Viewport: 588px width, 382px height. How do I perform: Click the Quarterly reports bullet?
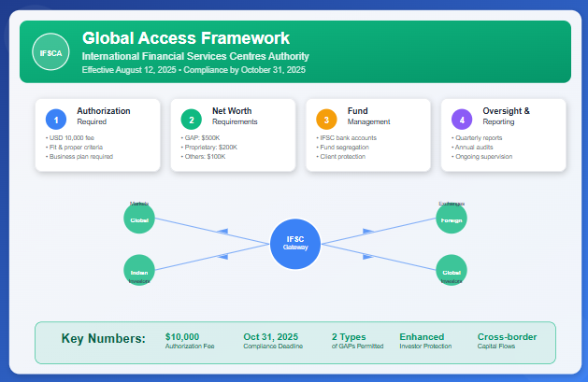[x=477, y=138]
